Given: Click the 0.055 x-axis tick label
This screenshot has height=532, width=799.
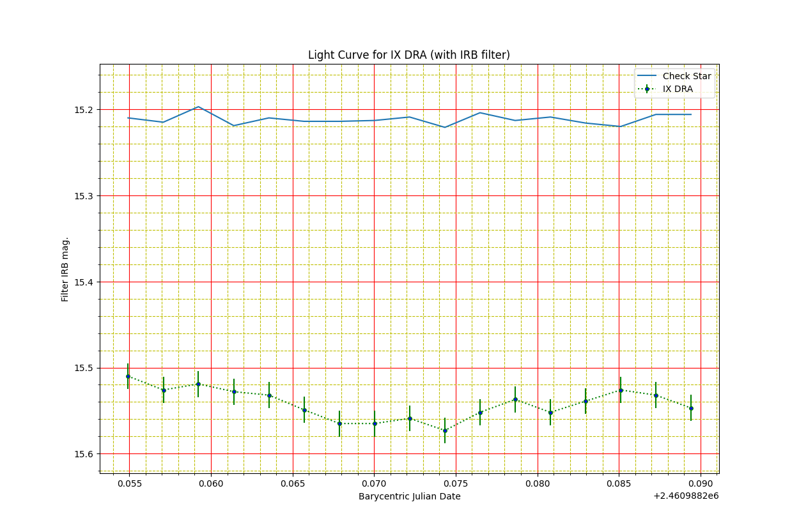Looking at the screenshot, I should pos(129,484).
